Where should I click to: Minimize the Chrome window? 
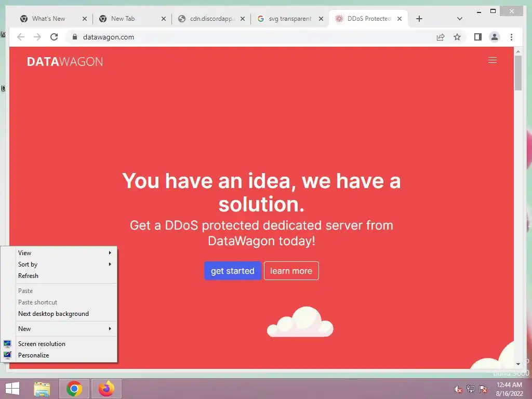[x=478, y=11]
